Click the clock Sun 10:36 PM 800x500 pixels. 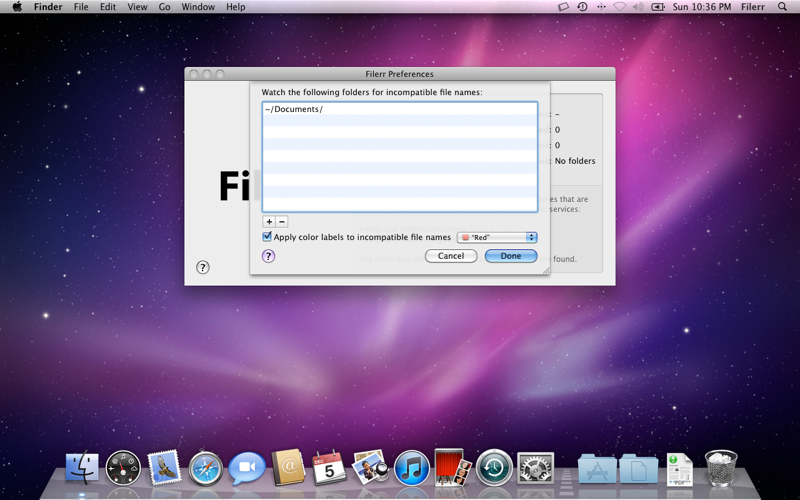pos(702,7)
